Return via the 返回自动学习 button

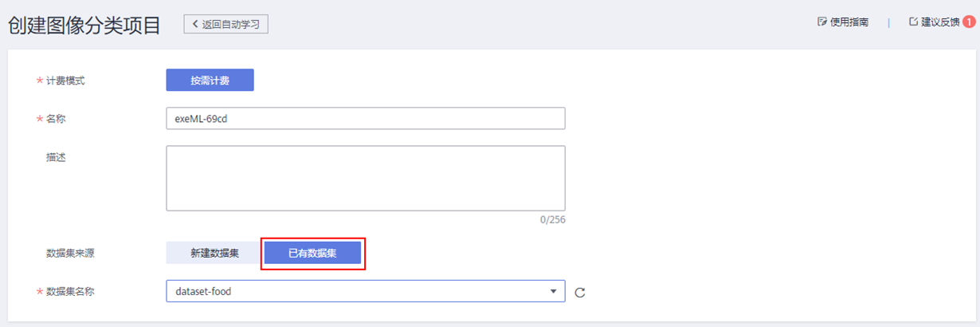226,24
